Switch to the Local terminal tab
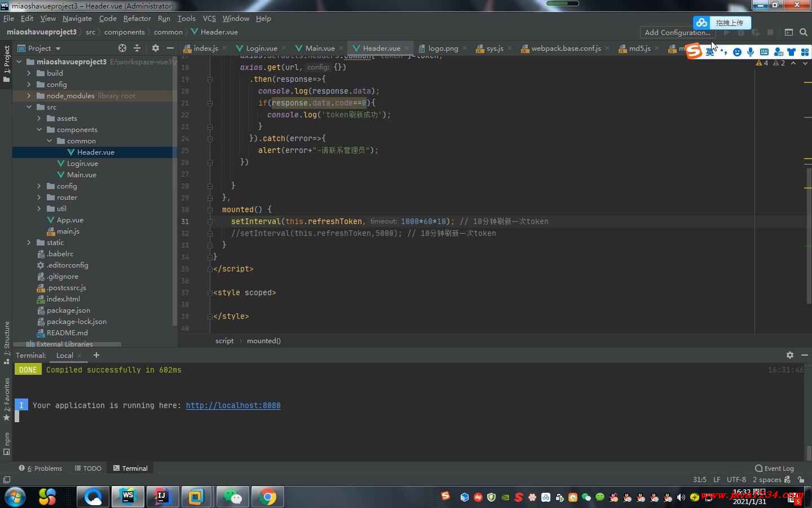Viewport: 812px width, 508px height. (64, 355)
